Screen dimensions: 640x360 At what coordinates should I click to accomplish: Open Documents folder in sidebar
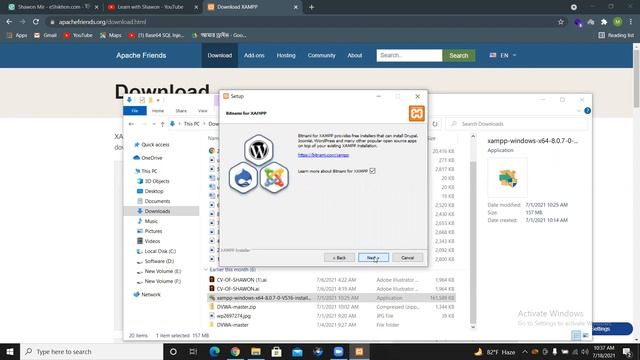click(157, 201)
